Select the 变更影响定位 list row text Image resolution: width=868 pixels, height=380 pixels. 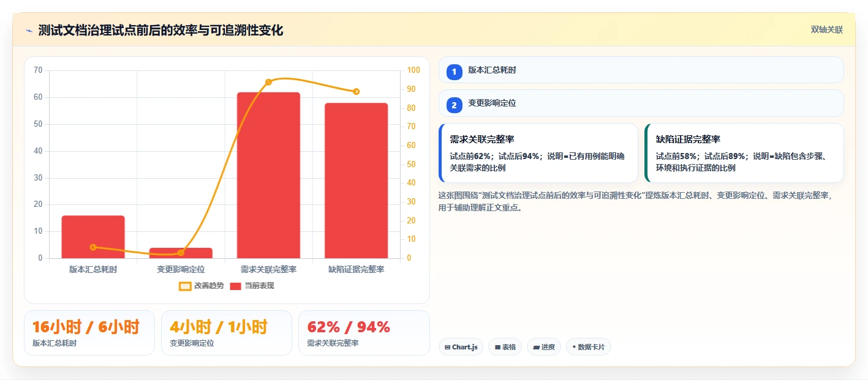click(x=492, y=103)
